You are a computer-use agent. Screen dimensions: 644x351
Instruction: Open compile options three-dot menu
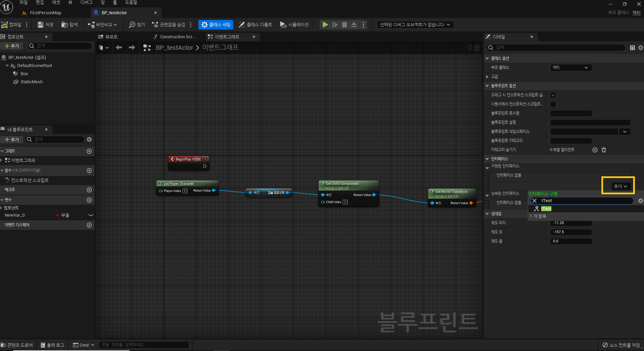click(x=27, y=25)
